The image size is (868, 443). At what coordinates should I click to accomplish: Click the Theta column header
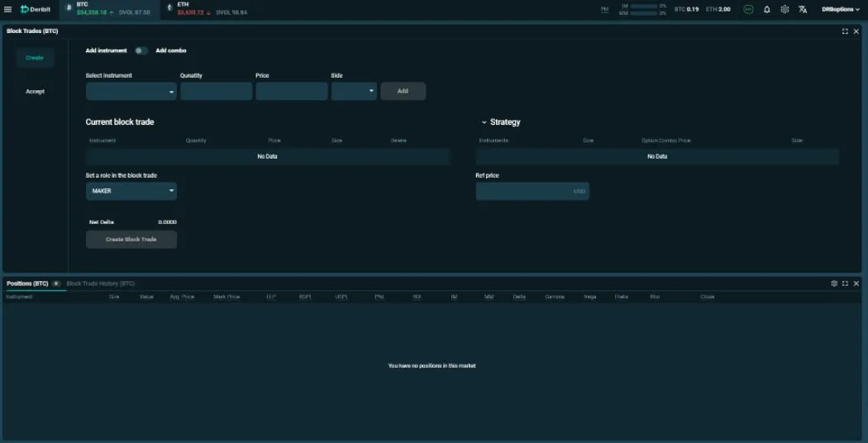coord(621,298)
